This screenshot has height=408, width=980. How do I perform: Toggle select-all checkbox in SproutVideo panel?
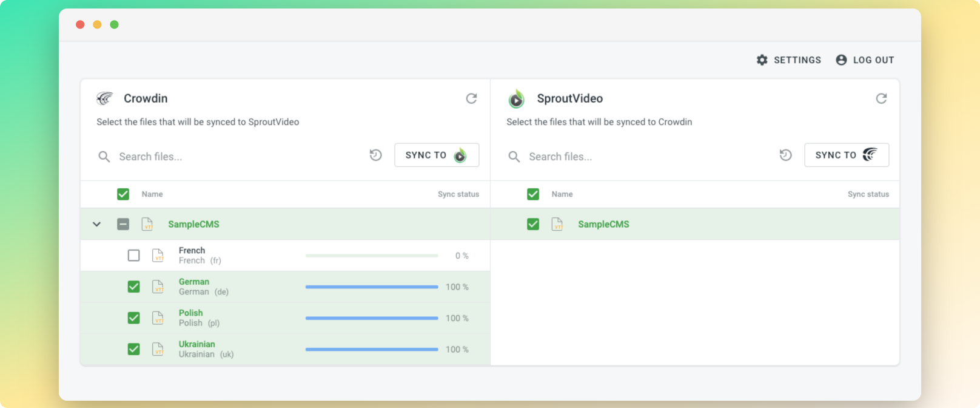[x=533, y=194]
